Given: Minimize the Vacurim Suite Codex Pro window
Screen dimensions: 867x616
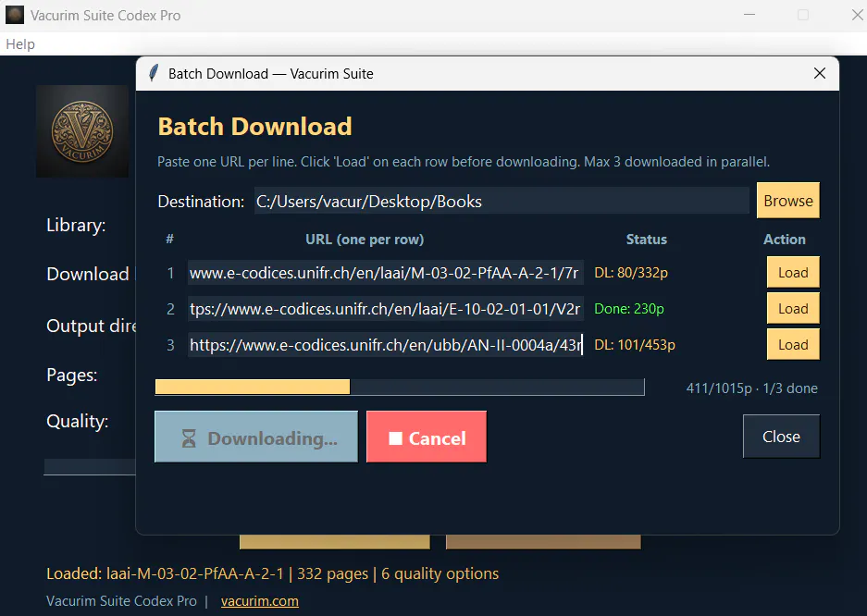Looking at the screenshot, I should 749,15.
